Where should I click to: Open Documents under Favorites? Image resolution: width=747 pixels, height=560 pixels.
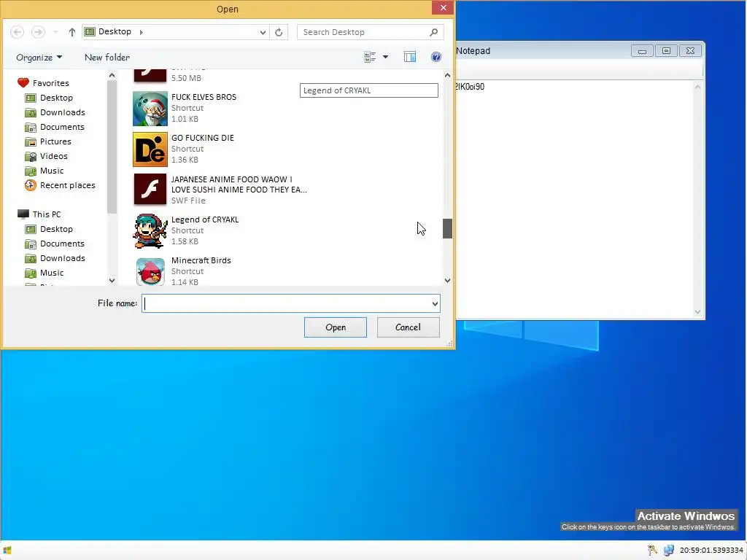[55, 127]
